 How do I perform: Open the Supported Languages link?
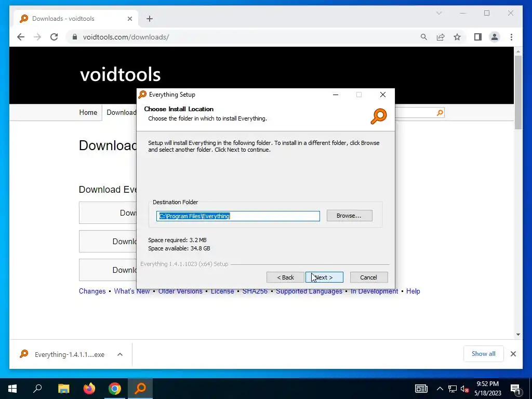click(x=309, y=291)
